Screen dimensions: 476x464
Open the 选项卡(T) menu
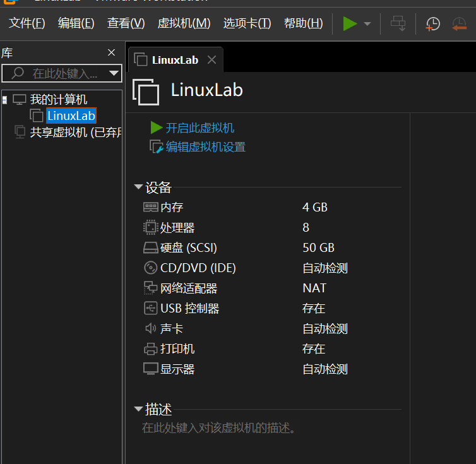pos(247,23)
